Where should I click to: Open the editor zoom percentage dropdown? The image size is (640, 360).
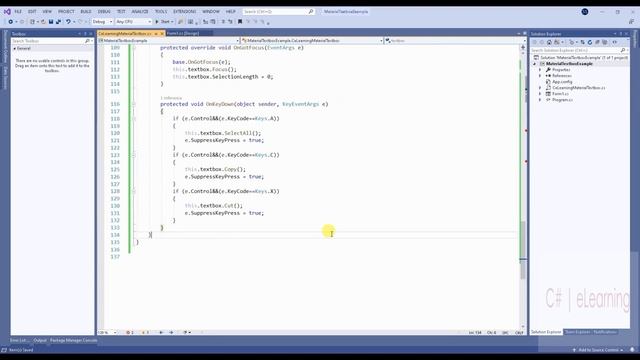pos(107,333)
